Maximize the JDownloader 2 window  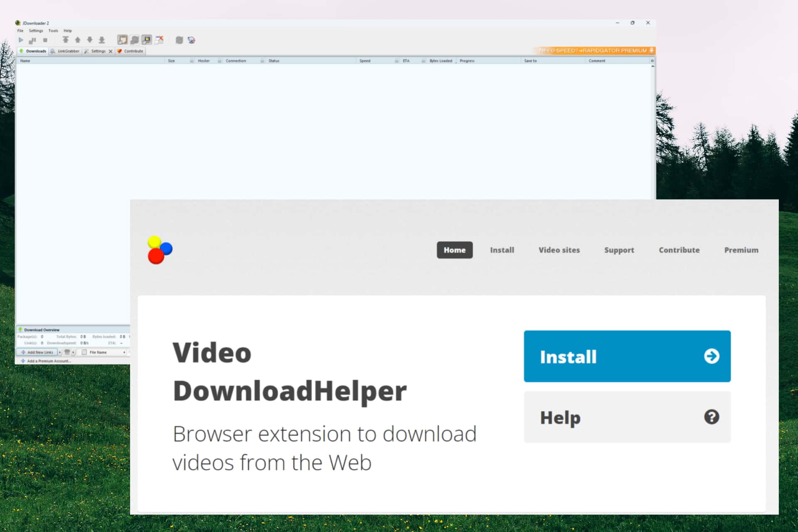click(x=633, y=23)
